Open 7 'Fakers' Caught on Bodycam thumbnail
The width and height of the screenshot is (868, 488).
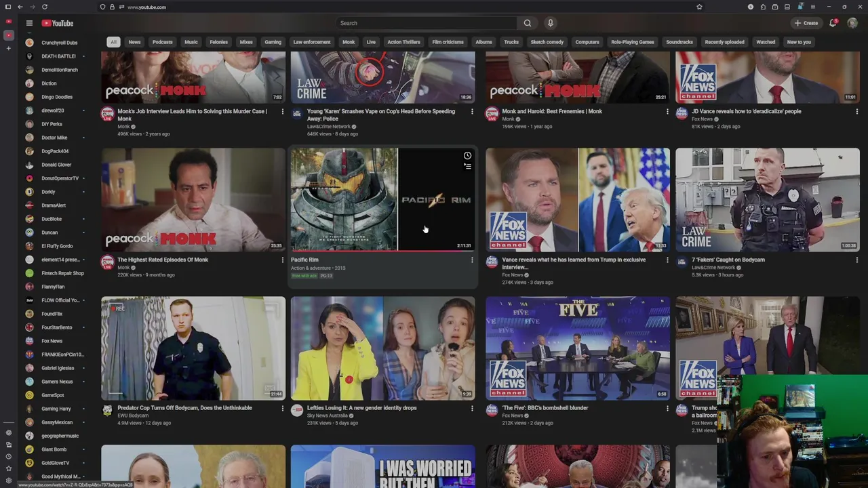point(768,200)
